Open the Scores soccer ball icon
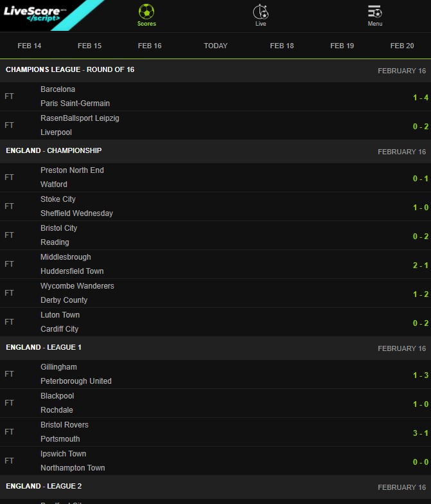The height and width of the screenshot is (504, 431). 146,12
